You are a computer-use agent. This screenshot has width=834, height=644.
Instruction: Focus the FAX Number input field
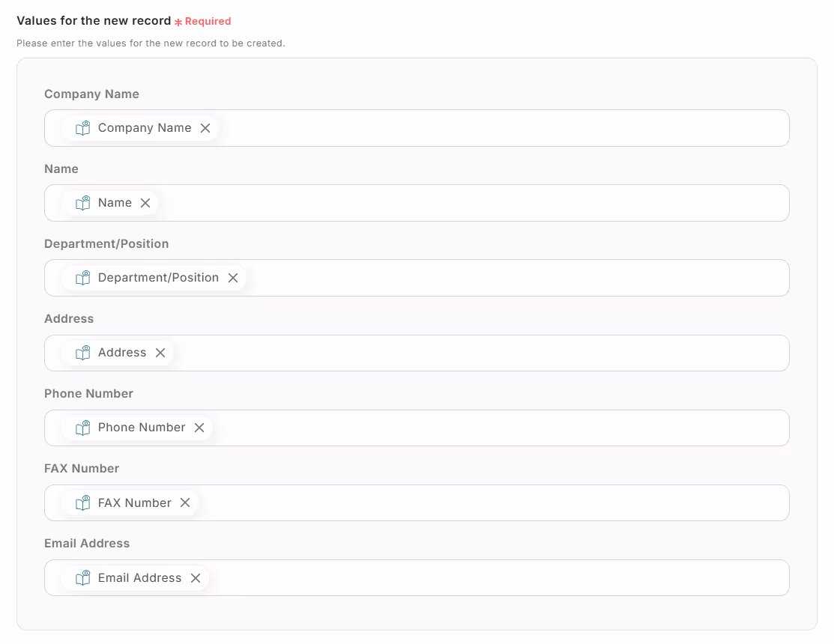417,502
